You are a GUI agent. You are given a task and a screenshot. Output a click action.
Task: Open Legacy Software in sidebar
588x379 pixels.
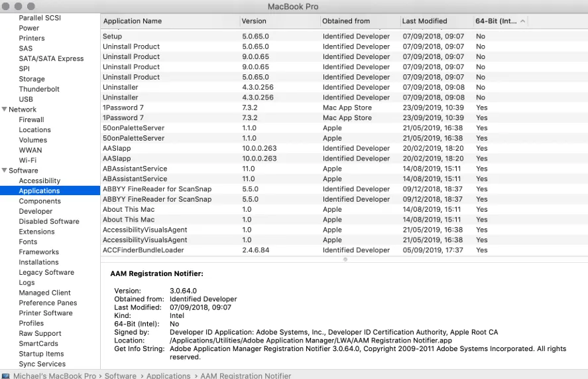[46, 272]
